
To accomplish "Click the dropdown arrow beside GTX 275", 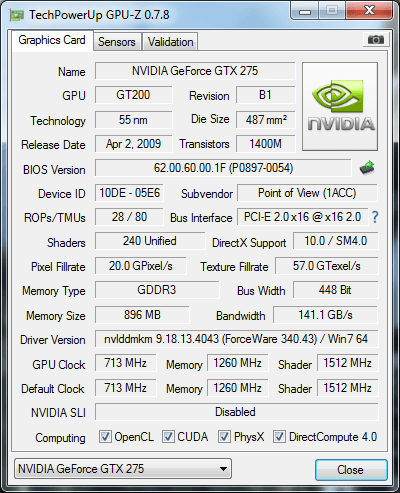I will pos(223,469).
